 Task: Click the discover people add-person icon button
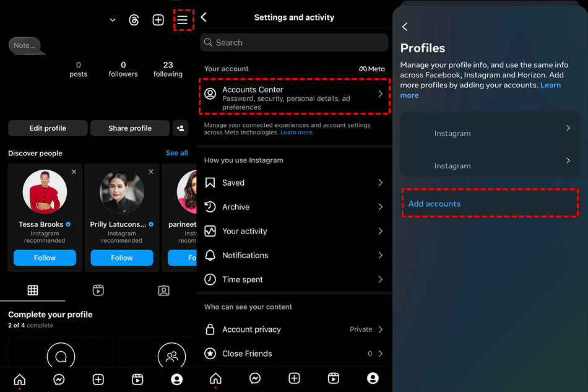[x=180, y=128]
